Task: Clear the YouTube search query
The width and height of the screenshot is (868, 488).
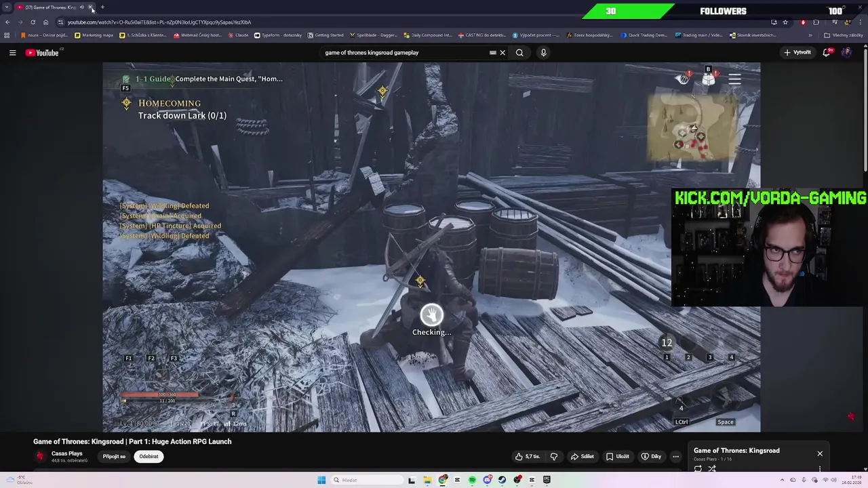Action: click(502, 52)
